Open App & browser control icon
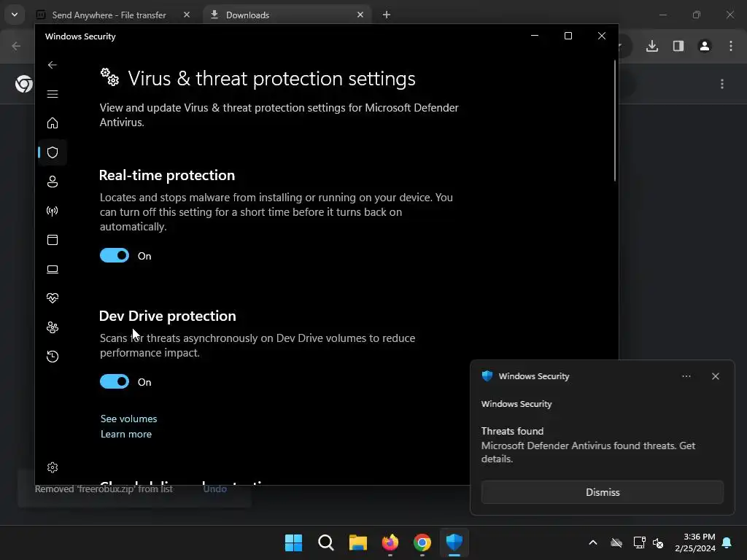Screen dimensions: 747x560 (53, 240)
